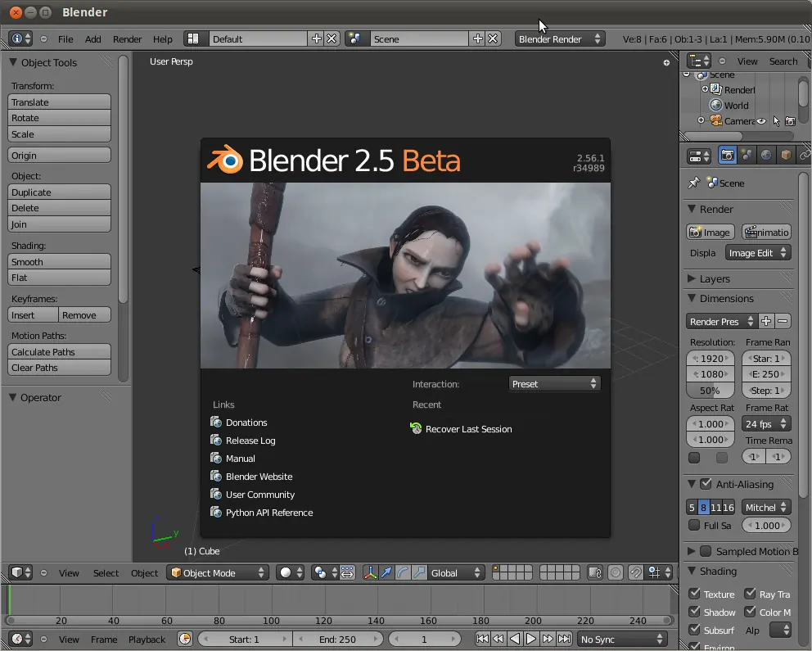Select the rotate manipulator arc icon

(403, 573)
